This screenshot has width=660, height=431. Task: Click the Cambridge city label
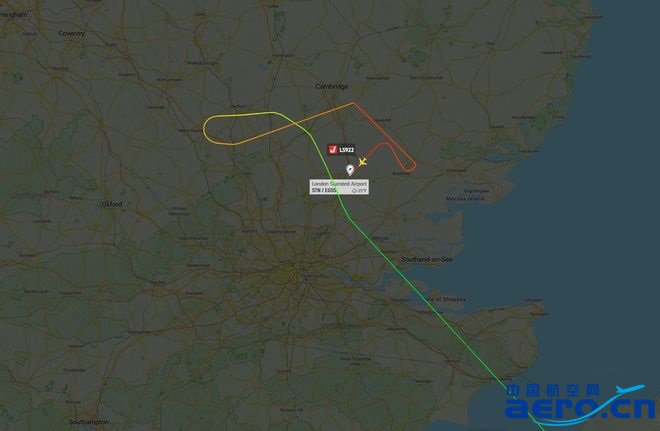click(x=332, y=86)
